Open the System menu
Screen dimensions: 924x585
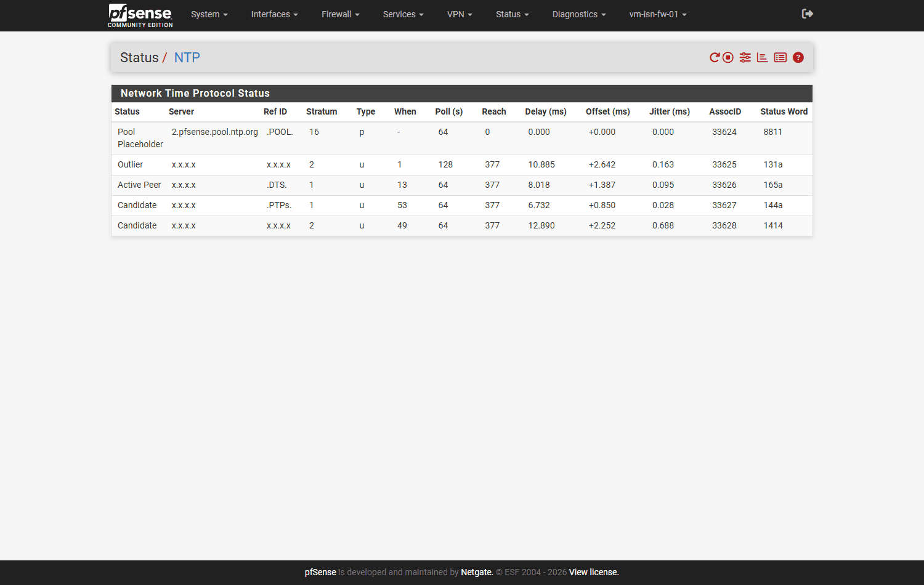click(x=209, y=14)
